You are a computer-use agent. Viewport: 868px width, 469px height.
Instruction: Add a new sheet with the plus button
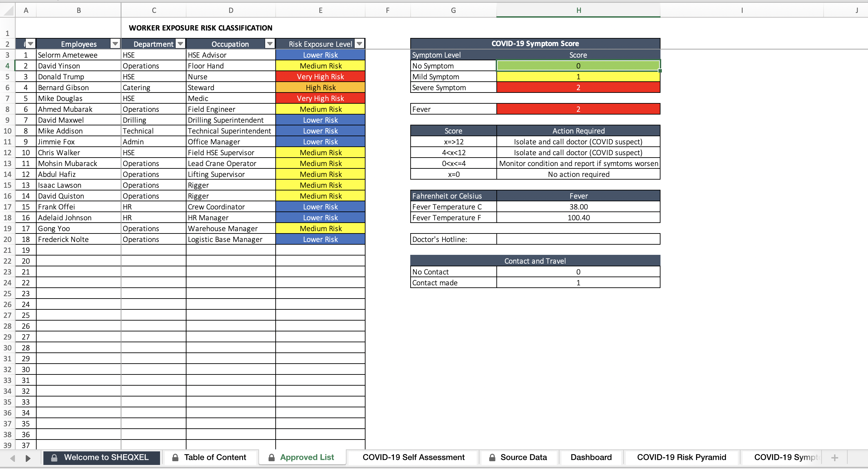(x=835, y=458)
